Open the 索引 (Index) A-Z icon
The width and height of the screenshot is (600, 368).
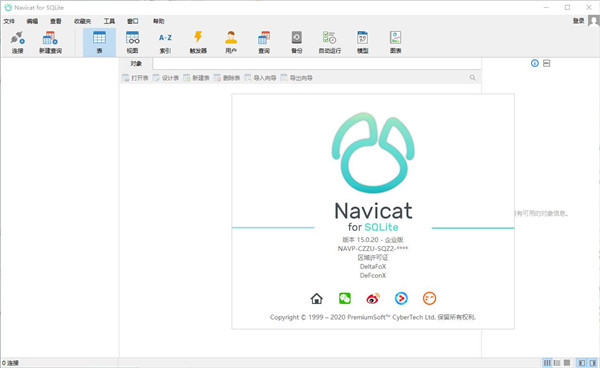[x=165, y=42]
